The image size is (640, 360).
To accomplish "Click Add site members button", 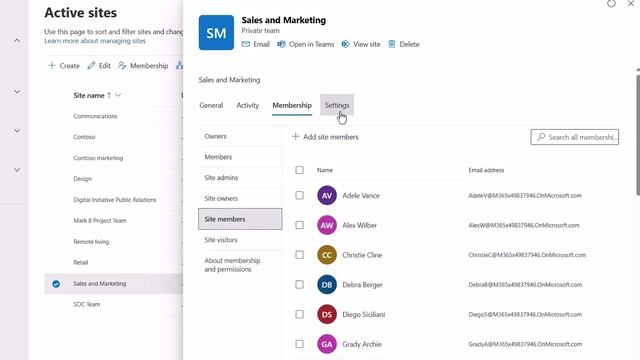I will (x=325, y=137).
